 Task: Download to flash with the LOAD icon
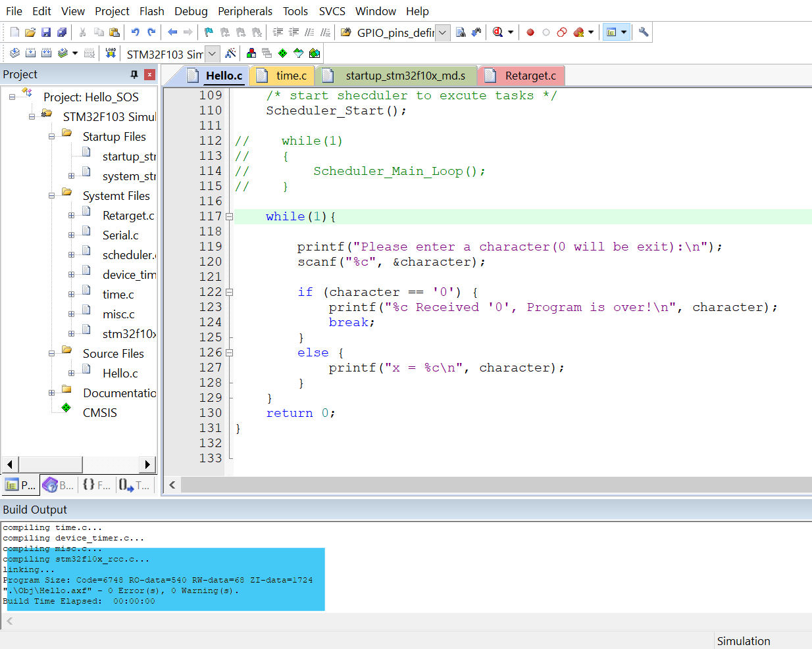click(x=111, y=53)
